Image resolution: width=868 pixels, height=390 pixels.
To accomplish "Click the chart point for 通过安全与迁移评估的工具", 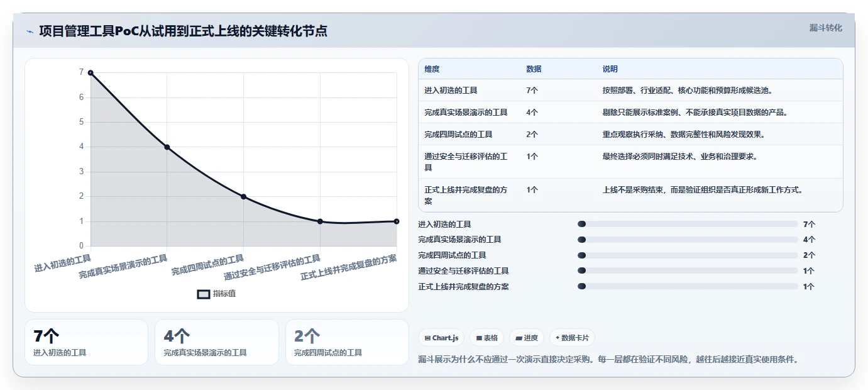I will pyautogui.click(x=320, y=221).
